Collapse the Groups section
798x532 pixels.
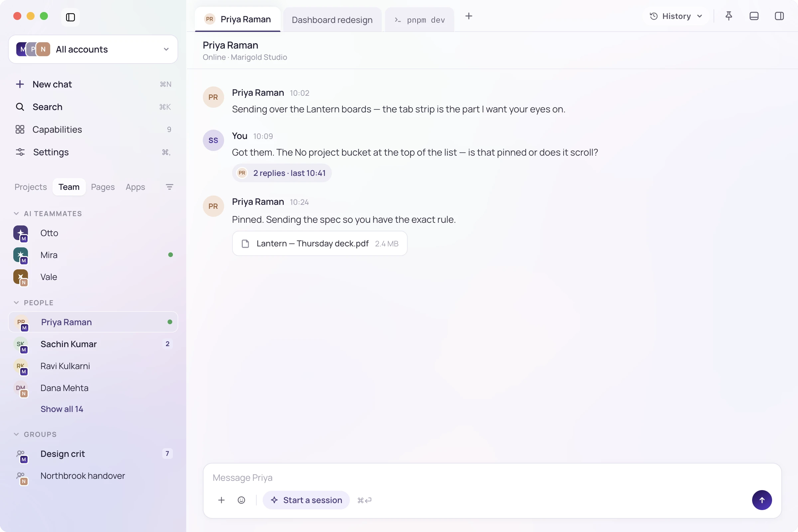(x=16, y=434)
